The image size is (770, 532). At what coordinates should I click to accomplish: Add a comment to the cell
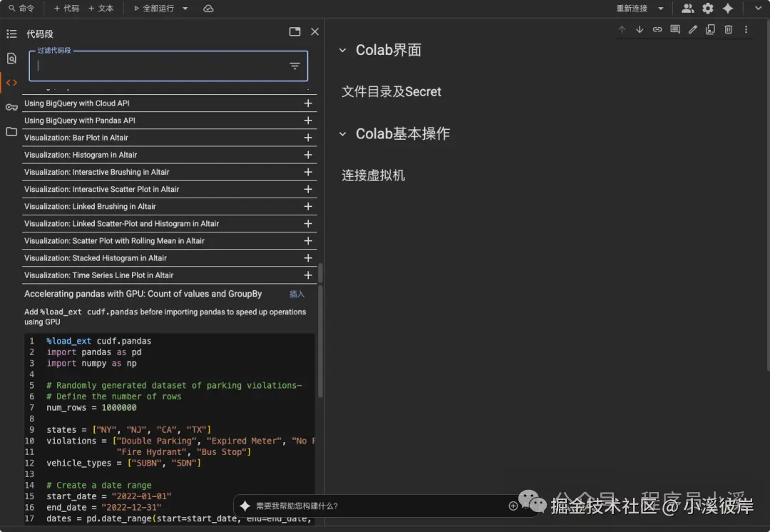tap(674, 29)
